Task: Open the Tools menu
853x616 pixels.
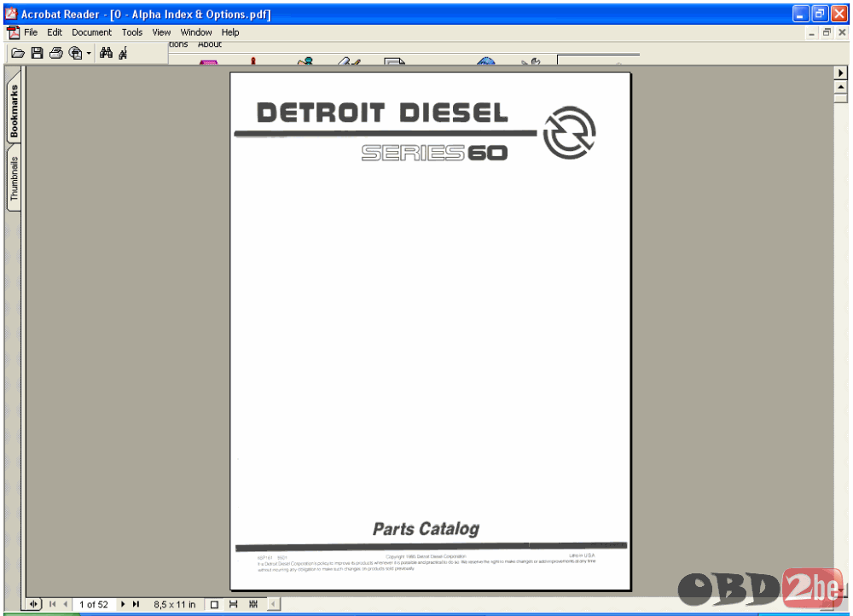Action: pyautogui.click(x=132, y=32)
